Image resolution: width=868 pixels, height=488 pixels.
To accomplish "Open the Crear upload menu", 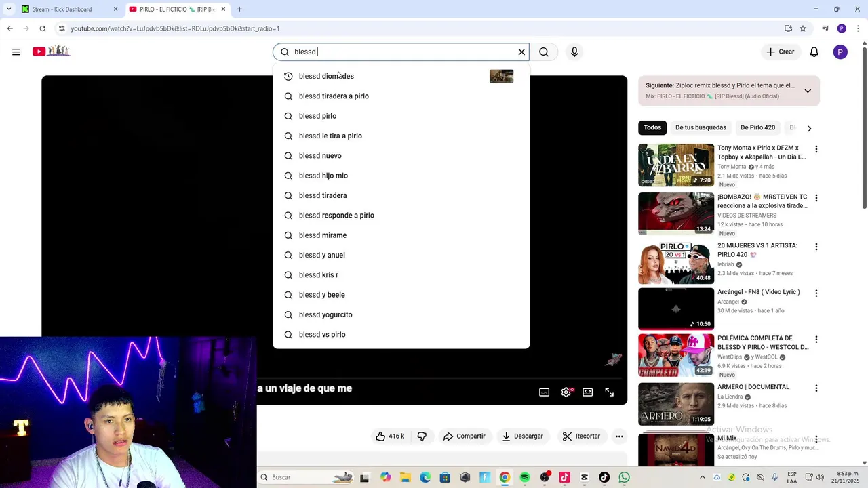I will coord(781,52).
